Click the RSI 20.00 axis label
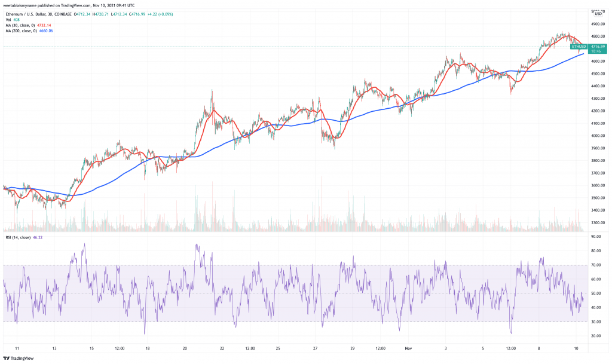612x364 pixels. 596,336
